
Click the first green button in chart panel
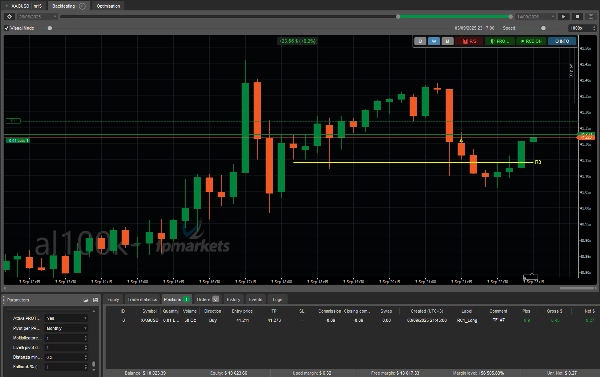pyautogui.click(x=500, y=41)
